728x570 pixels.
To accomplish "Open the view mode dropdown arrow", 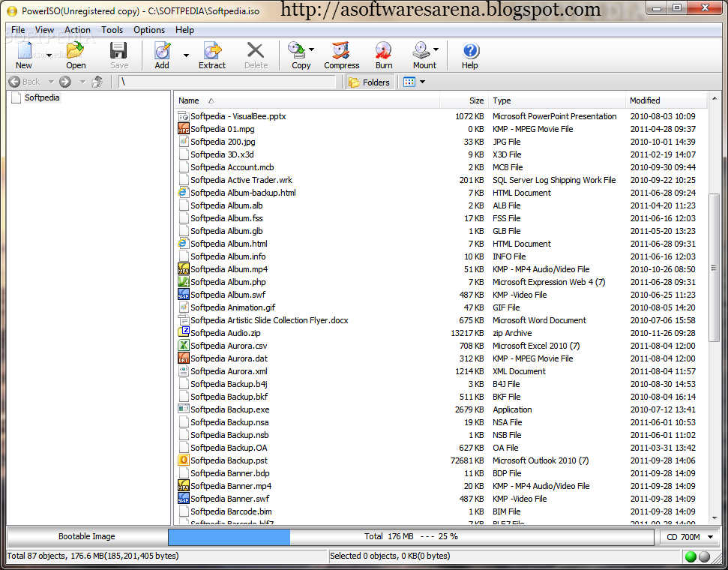I will [x=423, y=82].
